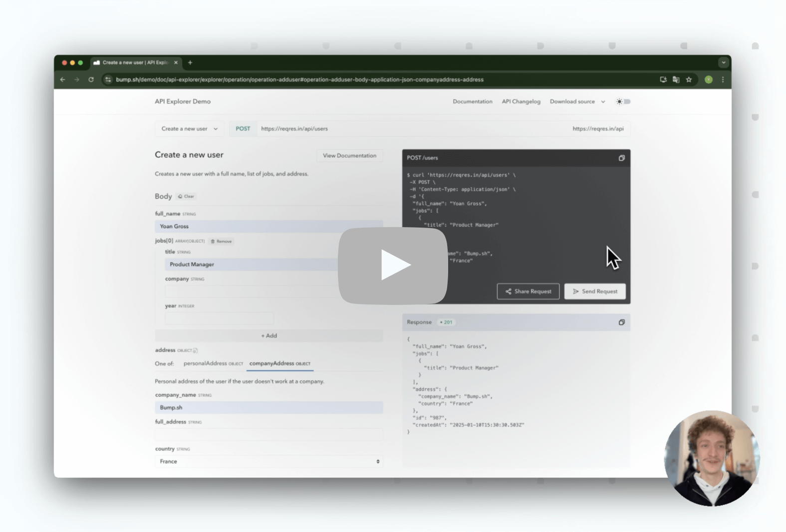This screenshot has width=786, height=532.
Task: Open the green profile avatar
Action: click(709, 79)
